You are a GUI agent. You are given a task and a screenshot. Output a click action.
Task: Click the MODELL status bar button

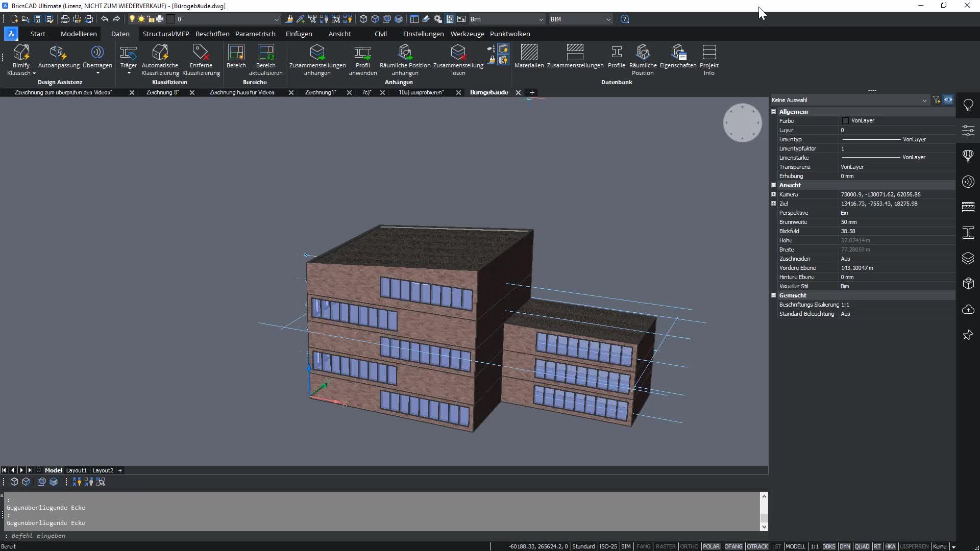point(795,546)
